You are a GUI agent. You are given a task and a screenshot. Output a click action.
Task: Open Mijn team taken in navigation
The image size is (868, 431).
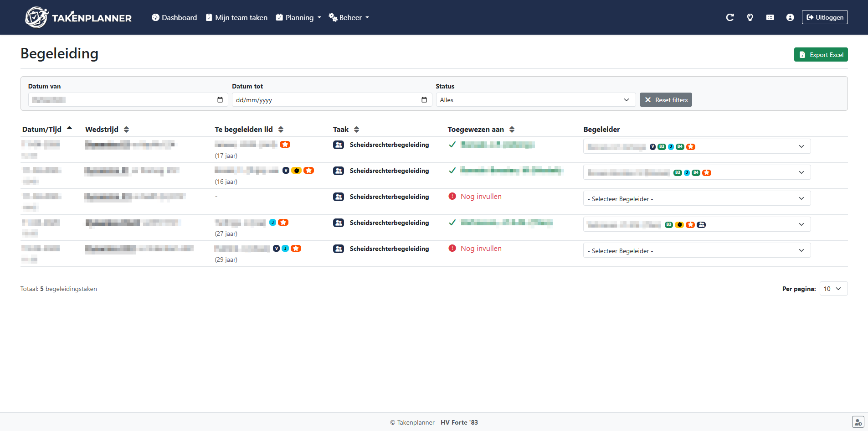coord(236,17)
